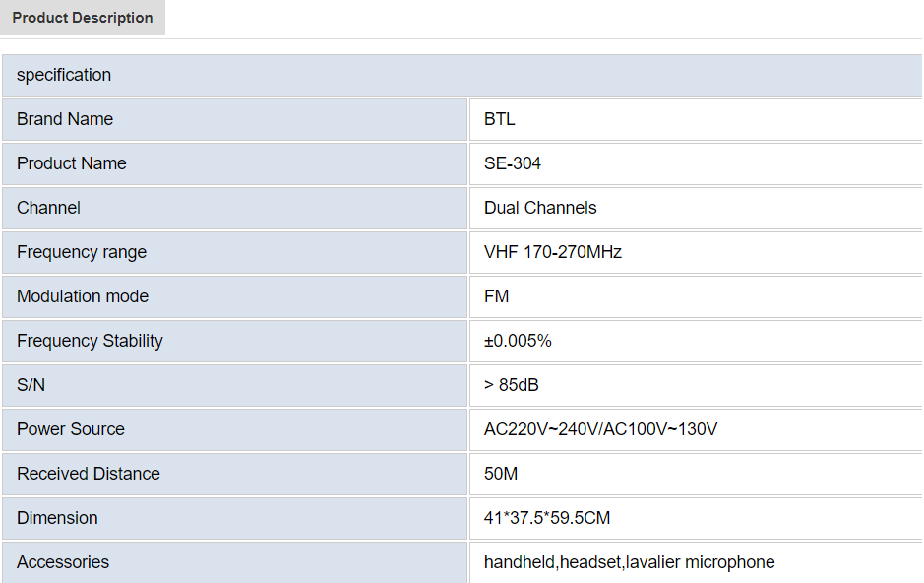Click the Dual Channels value
924x583 pixels.
pyautogui.click(x=540, y=208)
